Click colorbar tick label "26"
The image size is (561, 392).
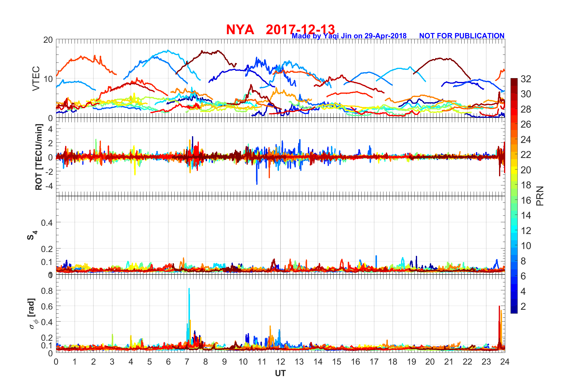(x=526, y=124)
